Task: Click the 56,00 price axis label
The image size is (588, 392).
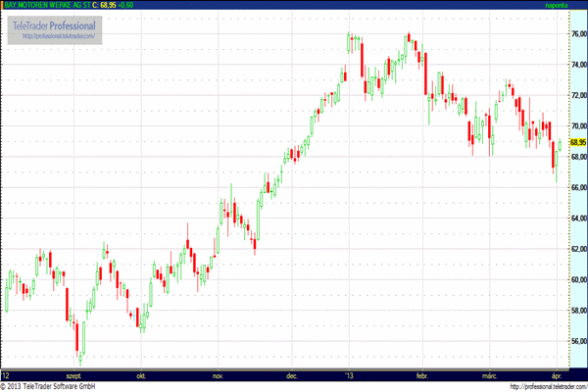Action: tap(576, 341)
